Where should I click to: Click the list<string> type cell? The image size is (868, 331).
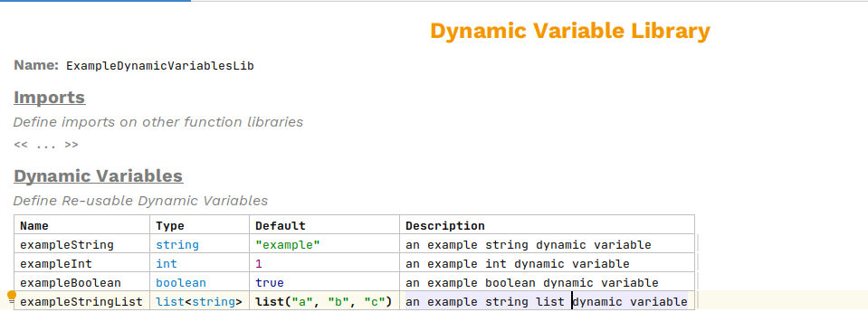pos(199,301)
